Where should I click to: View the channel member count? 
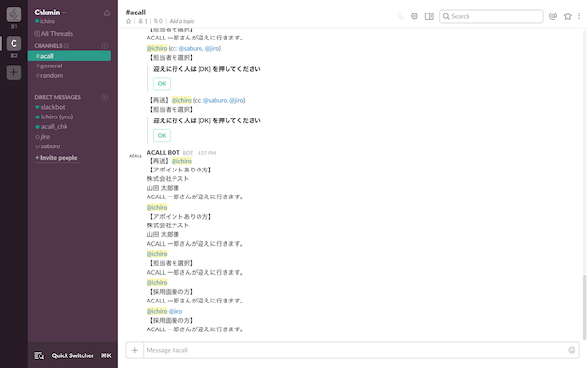point(143,21)
